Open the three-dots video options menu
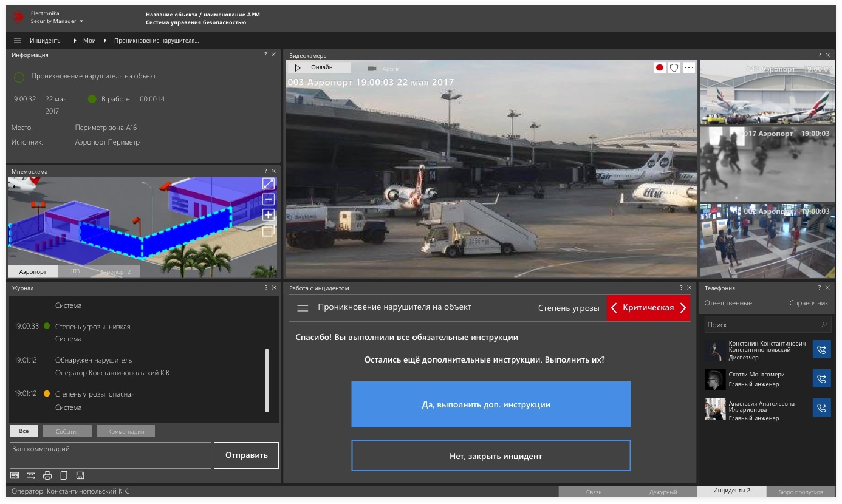Image resolution: width=842 pixels, height=504 pixels. click(x=689, y=67)
